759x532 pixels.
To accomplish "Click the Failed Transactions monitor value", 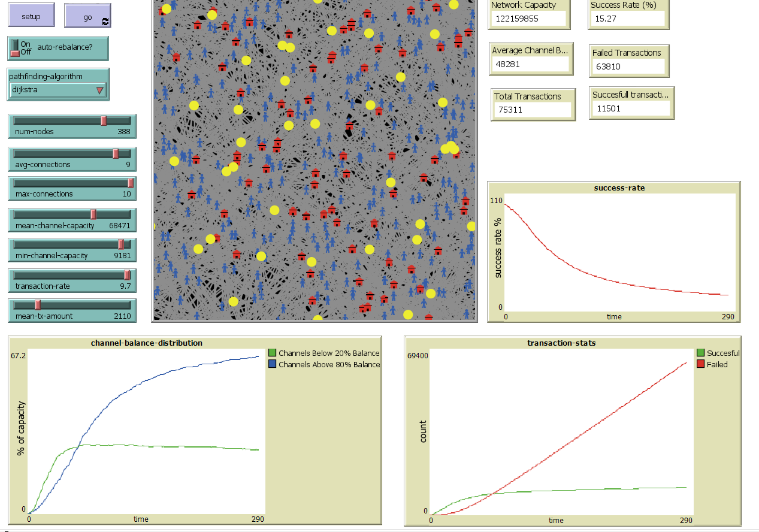I will coord(628,66).
